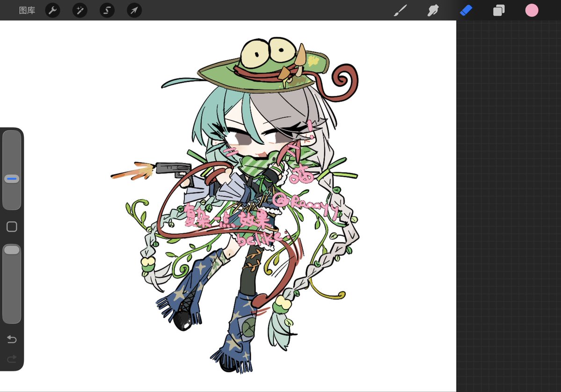The width and height of the screenshot is (561, 392).
Task: Return to the 图库 gallery
Action: (27, 10)
